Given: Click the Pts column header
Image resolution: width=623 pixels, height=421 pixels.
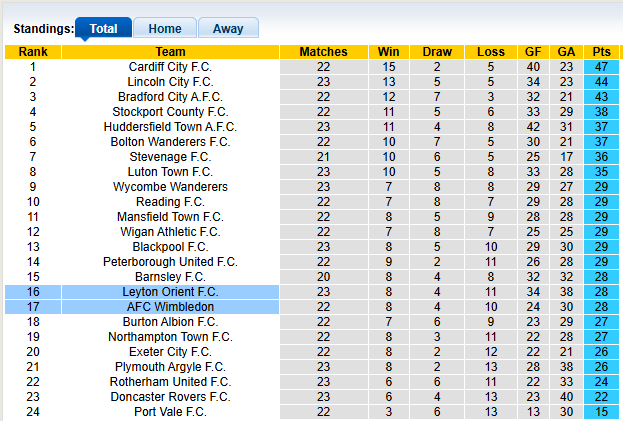Looking at the screenshot, I should (x=602, y=52).
